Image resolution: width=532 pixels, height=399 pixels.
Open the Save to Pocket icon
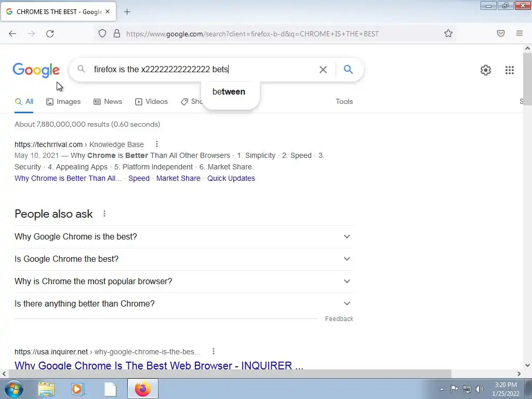click(x=501, y=33)
